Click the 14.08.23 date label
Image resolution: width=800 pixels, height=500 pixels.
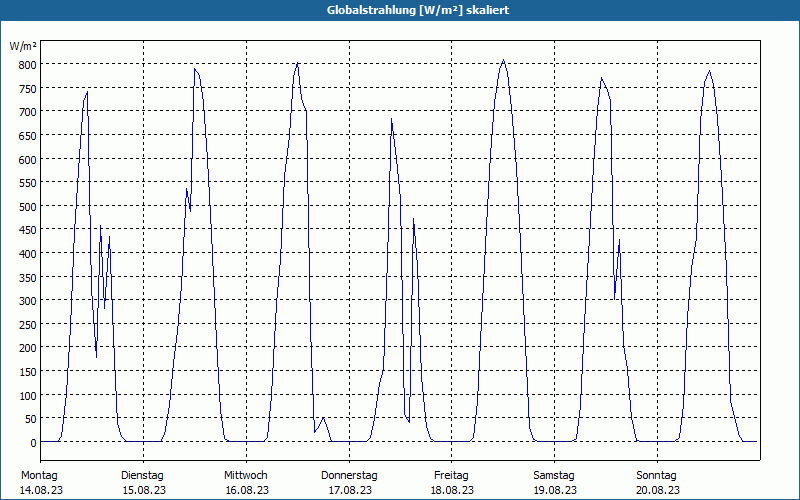41,490
